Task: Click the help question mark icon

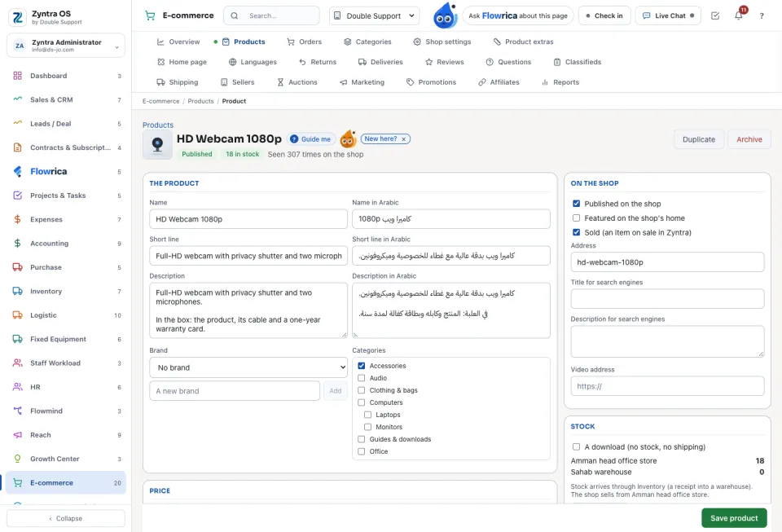Action: point(762,16)
